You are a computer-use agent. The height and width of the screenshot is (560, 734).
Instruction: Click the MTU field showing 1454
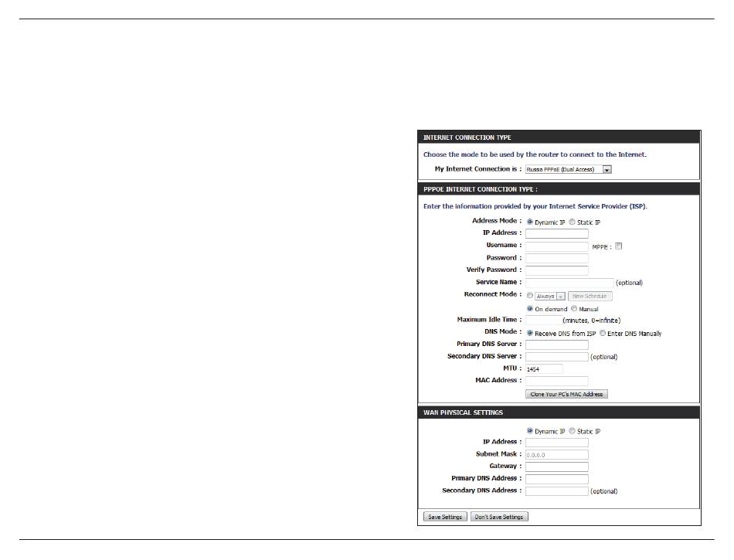[x=543, y=369]
